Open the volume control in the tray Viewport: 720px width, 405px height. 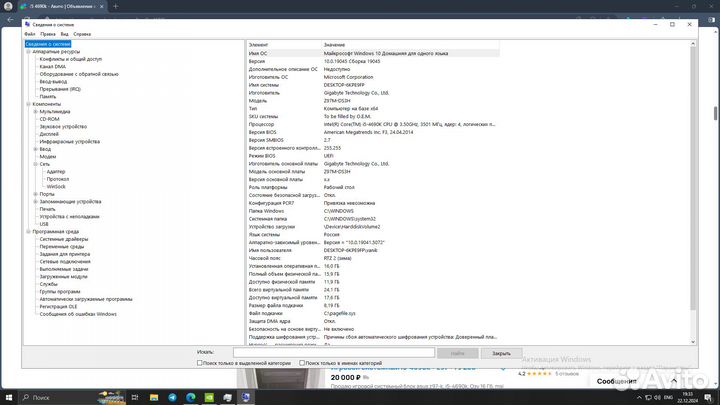tap(657, 397)
